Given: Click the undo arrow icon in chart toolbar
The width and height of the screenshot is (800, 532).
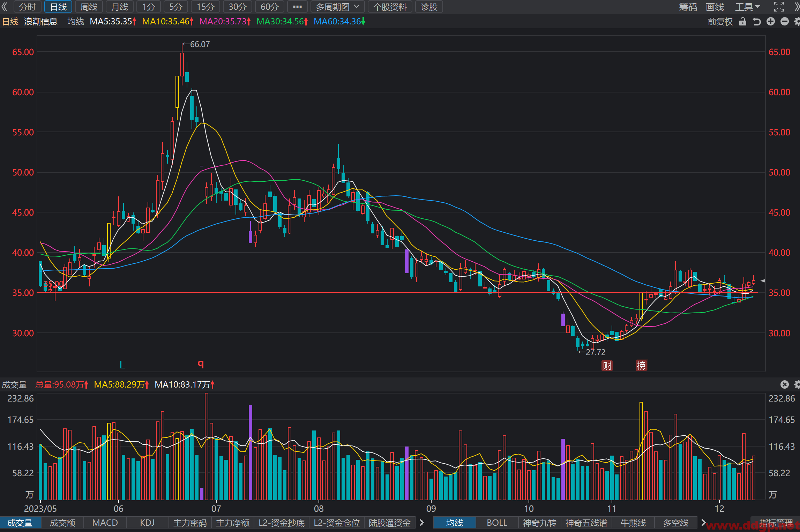Looking at the screenshot, I should [x=757, y=22].
